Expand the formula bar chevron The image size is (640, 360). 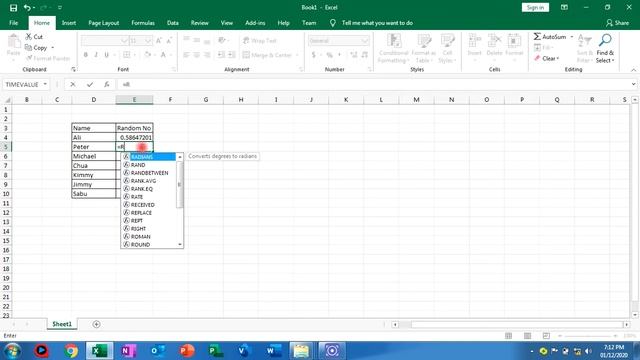click(x=633, y=84)
